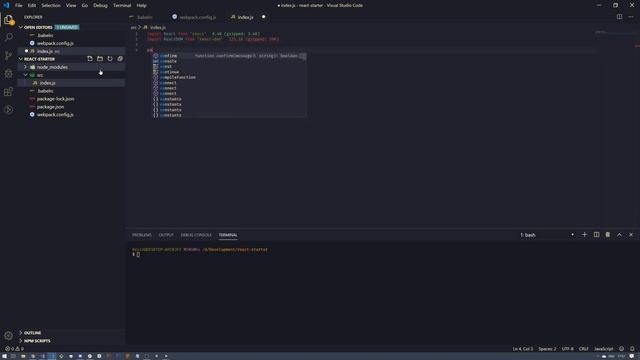Image resolution: width=640 pixels, height=360 pixels.
Task: Split the terminal panel
Action: [596, 235]
